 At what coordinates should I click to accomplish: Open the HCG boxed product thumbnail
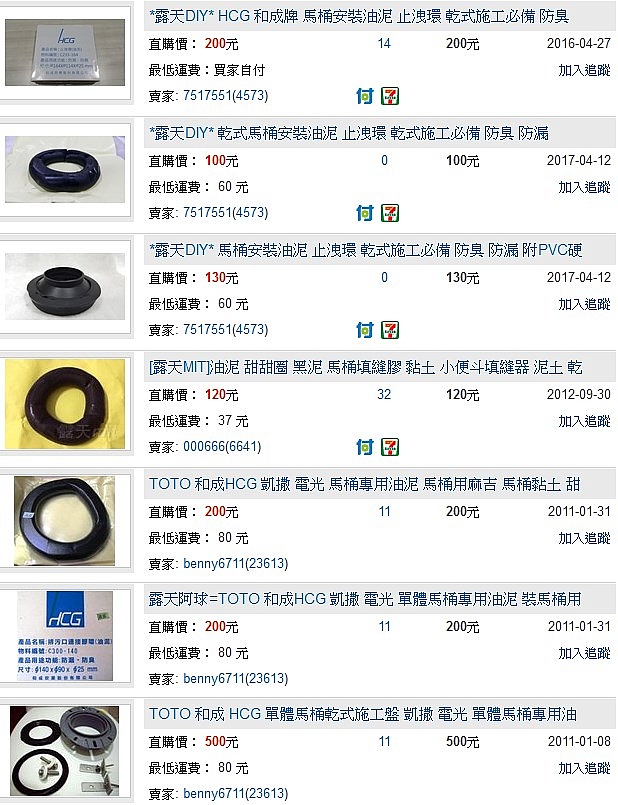tap(65, 52)
